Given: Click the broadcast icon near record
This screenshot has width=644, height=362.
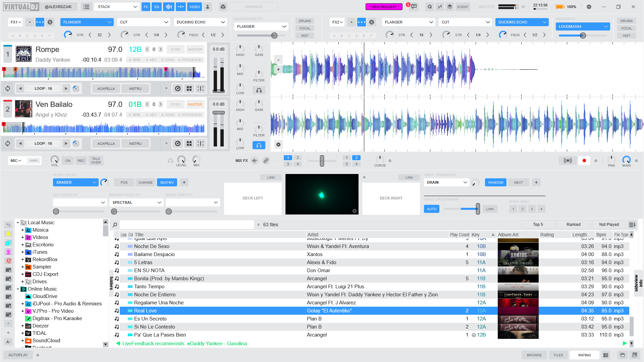Looking at the screenshot, I should [568, 161].
